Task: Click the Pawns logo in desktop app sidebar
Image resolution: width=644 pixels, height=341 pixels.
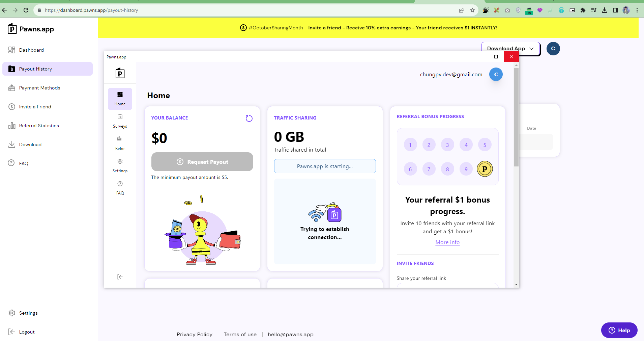Action: [120, 73]
